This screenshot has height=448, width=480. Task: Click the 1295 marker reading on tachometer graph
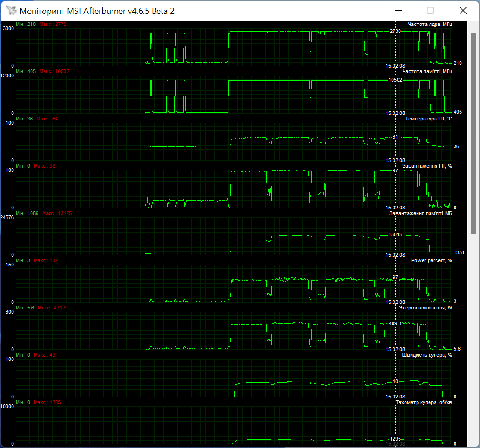click(x=395, y=439)
